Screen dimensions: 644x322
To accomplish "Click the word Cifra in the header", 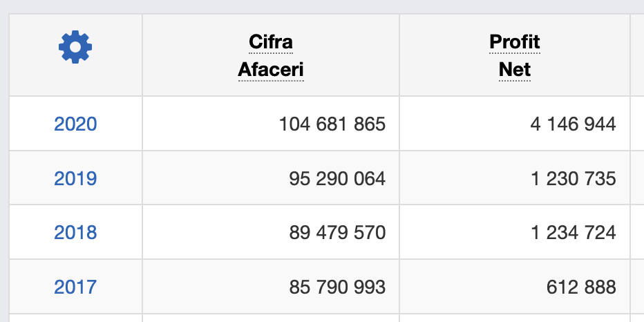I will pos(271,42).
